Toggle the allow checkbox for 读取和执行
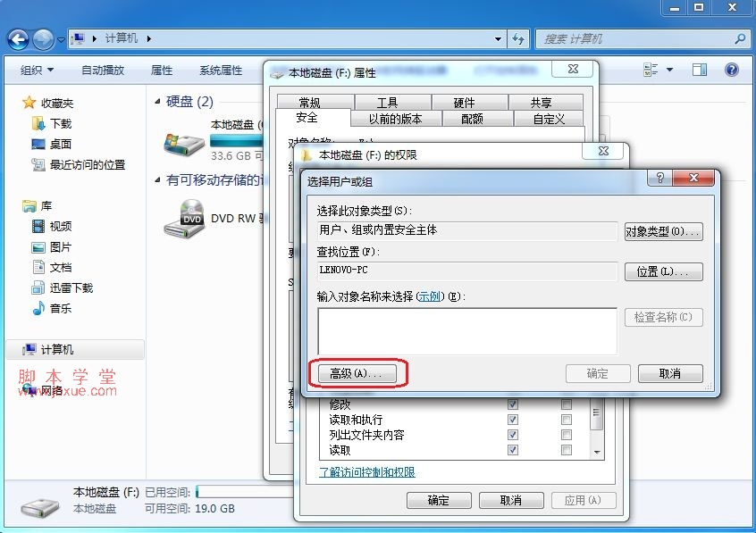Image resolution: width=756 pixels, height=533 pixels. pyautogui.click(x=513, y=420)
